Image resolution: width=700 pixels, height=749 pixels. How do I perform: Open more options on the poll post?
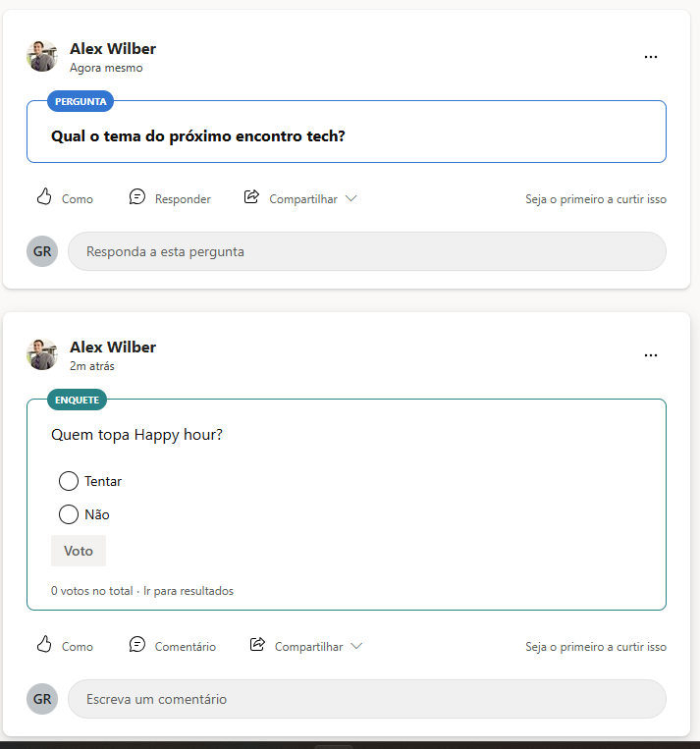(651, 355)
